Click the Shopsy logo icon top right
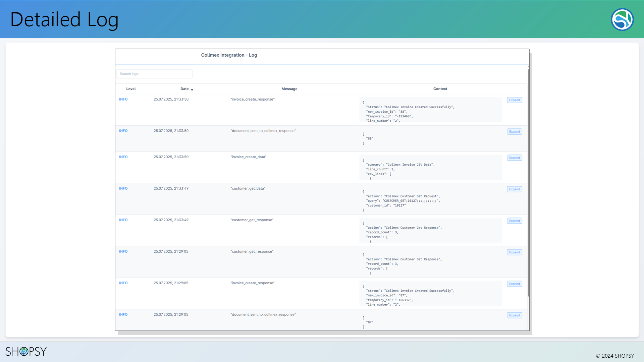The width and height of the screenshot is (644, 362). coord(622,19)
